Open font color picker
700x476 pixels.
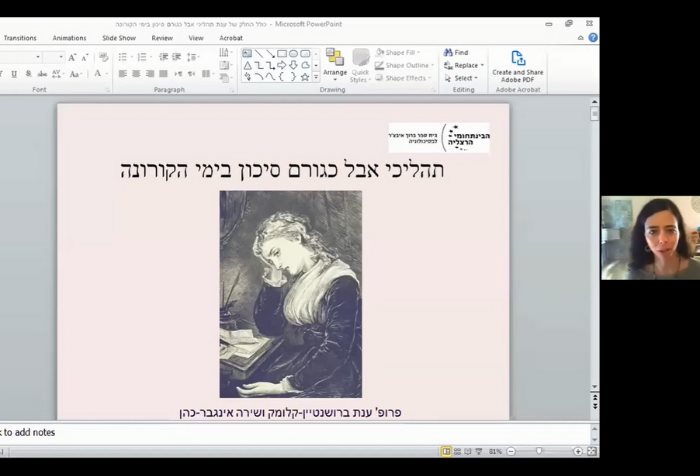coord(100,74)
